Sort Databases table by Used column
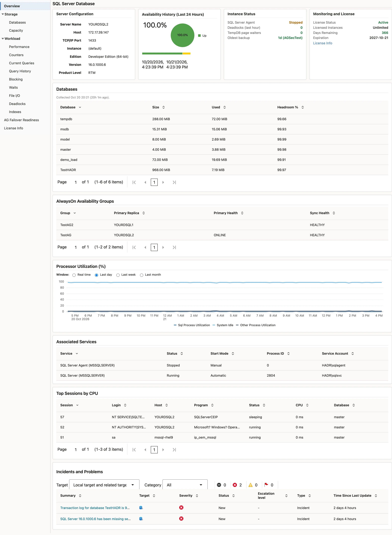This screenshot has height=535, width=392. pos(225,107)
